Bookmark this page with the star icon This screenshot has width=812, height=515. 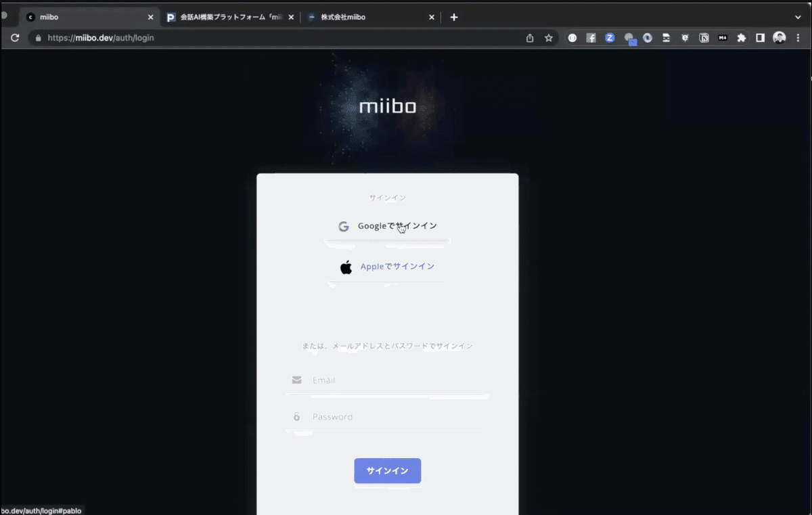549,38
